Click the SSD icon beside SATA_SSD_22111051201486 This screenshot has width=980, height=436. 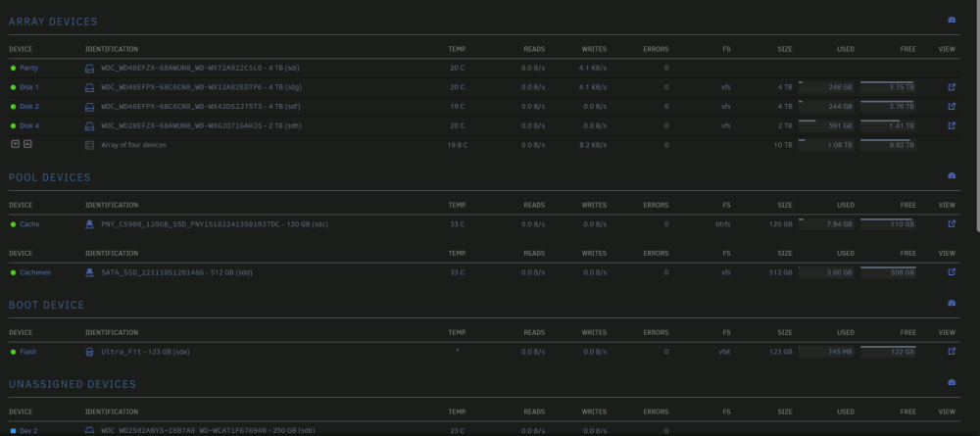(89, 273)
